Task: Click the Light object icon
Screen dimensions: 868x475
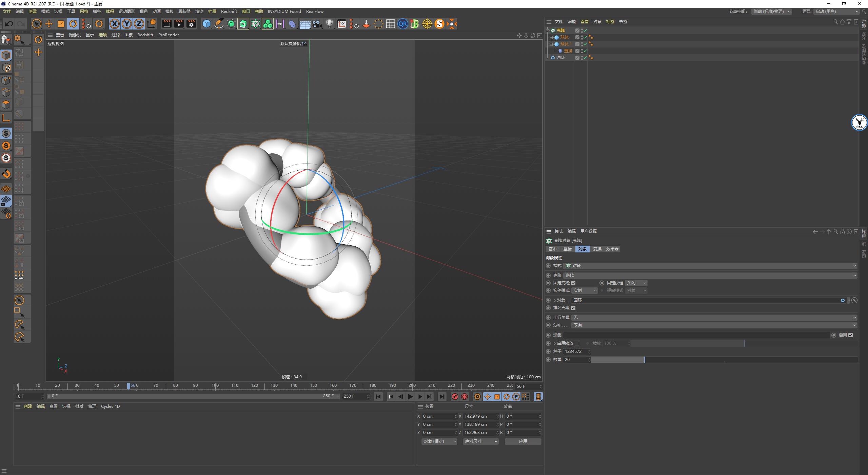Action: click(329, 24)
